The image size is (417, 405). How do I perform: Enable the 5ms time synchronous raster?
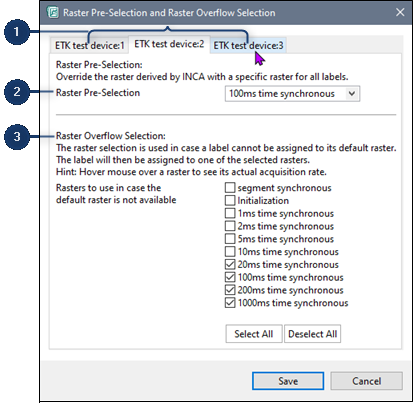[x=230, y=239]
